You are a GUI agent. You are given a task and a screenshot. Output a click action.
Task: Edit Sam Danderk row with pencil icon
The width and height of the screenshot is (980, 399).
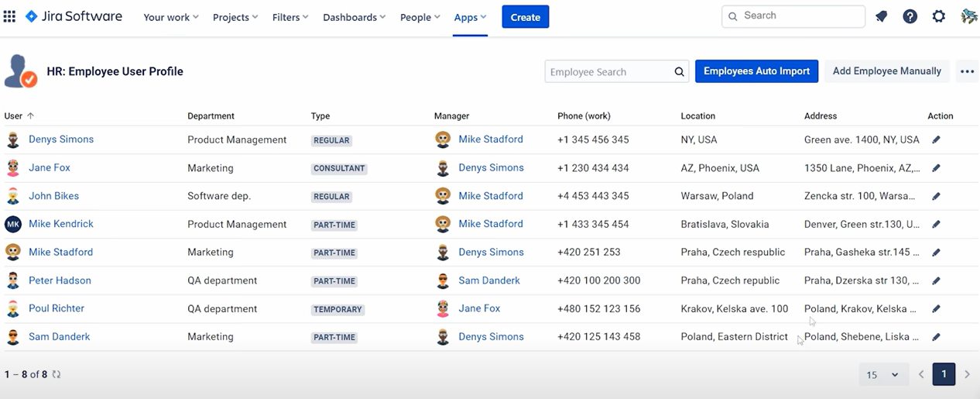(x=936, y=337)
